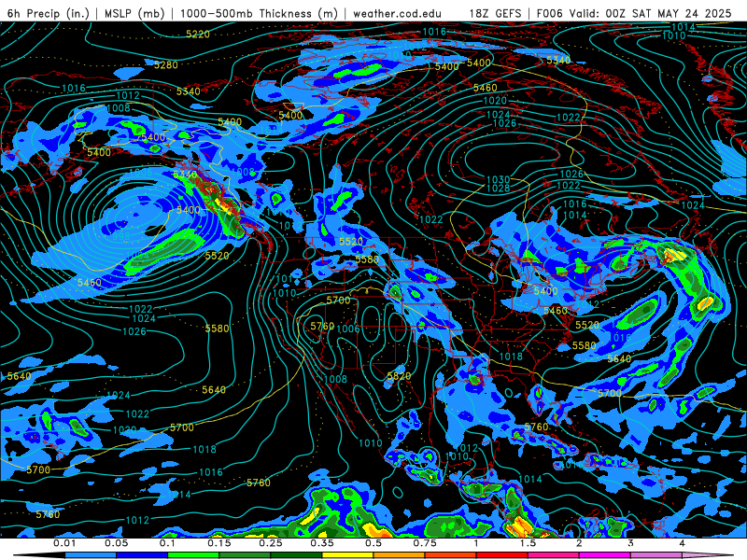Select the orange 0.5–0.75 legend swatch

(x=400, y=555)
